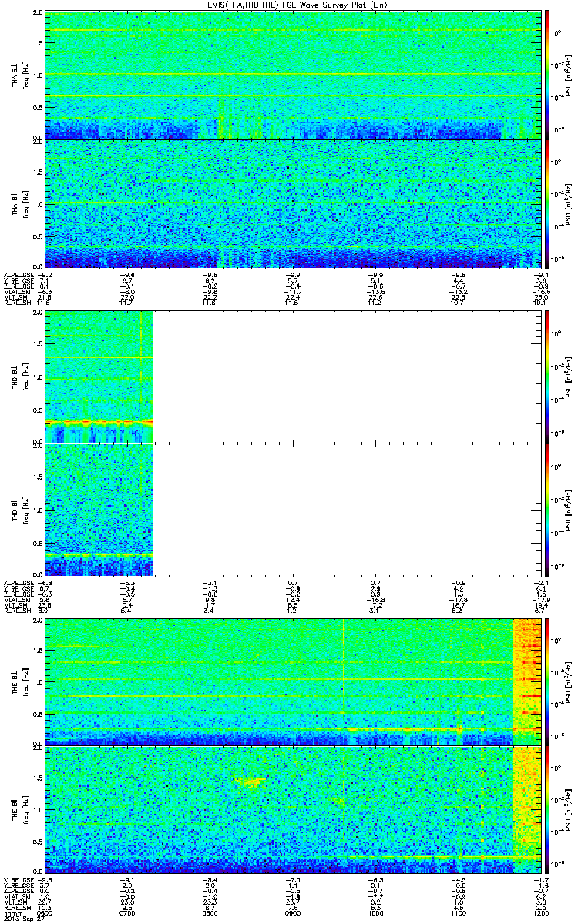Click MLT_SM row label below THD panels

click(14, 605)
